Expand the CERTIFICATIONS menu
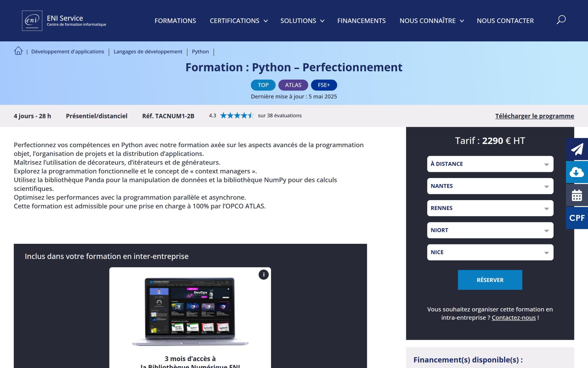 coord(239,21)
